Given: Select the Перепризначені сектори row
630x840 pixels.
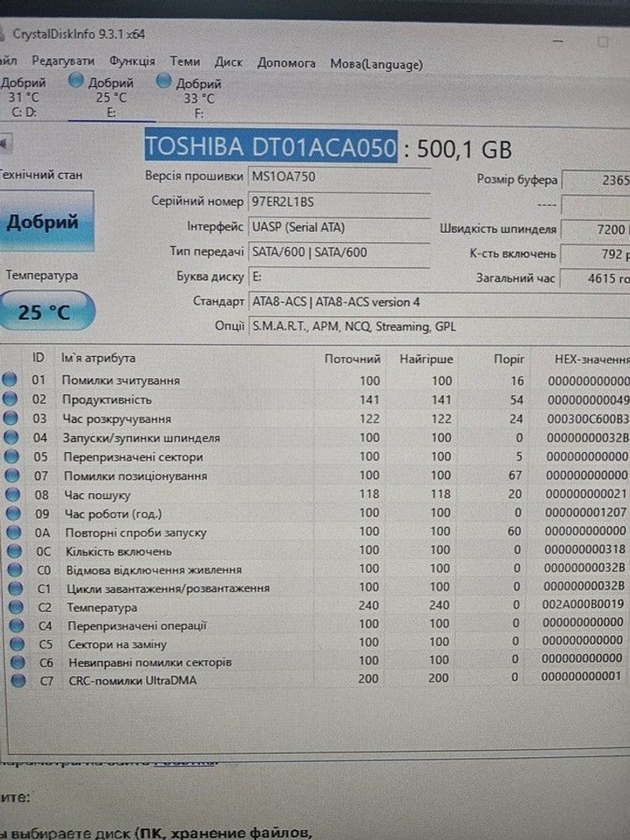Looking at the screenshot, I should [x=316, y=456].
